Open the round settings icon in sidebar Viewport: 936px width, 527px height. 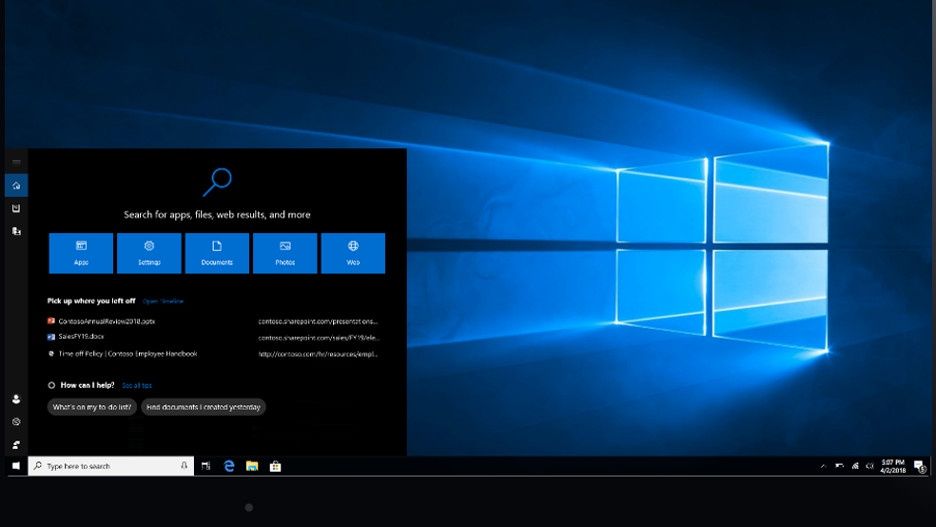(16, 421)
